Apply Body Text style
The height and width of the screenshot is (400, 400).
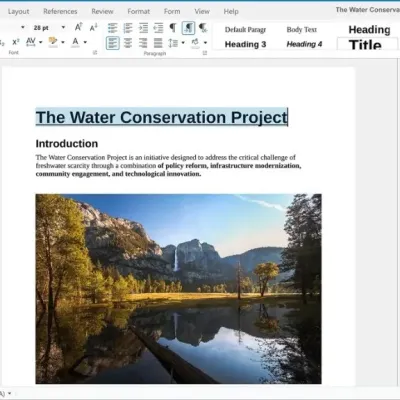point(302,30)
